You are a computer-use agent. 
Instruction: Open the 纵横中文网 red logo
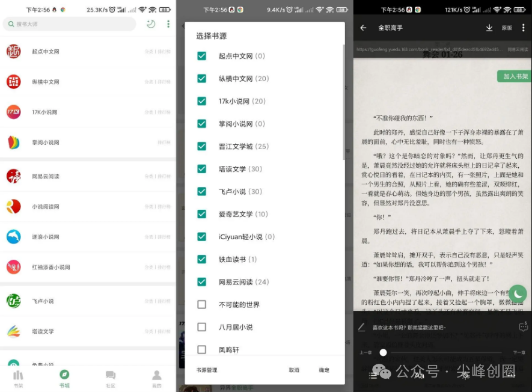(x=14, y=81)
